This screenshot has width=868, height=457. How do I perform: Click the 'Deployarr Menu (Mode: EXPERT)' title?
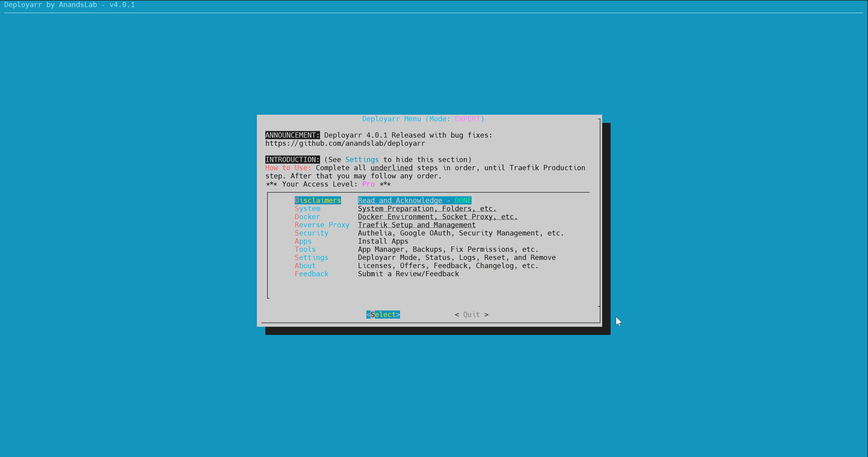pyautogui.click(x=423, y=119)
